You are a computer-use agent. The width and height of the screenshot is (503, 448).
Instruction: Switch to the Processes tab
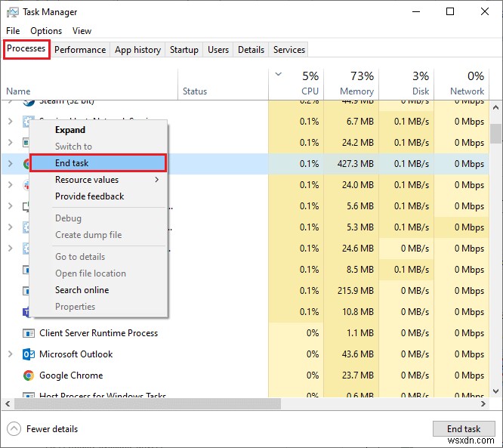pyautogui.click(x=26, y=49)
